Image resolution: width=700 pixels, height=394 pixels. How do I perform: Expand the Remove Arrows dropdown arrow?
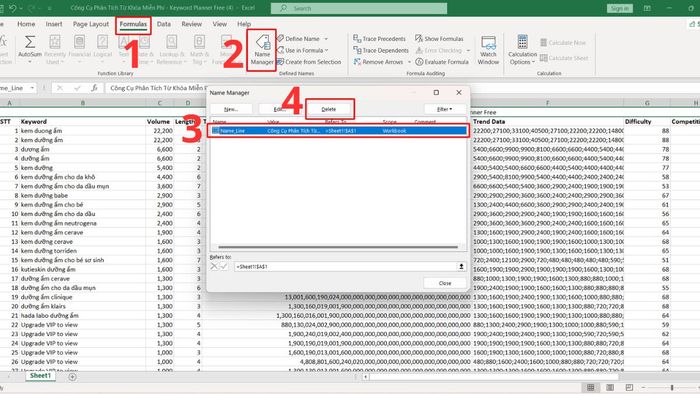pos(409,62)
